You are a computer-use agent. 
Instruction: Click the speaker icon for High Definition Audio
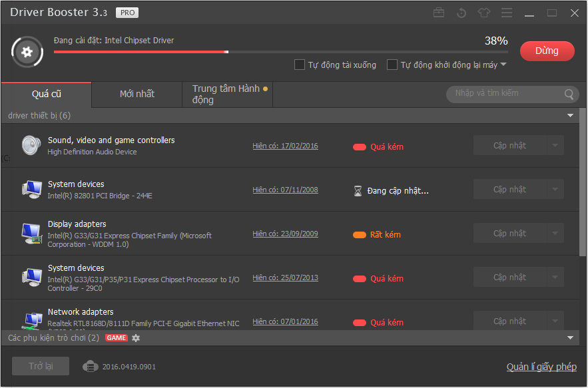pyautogui.click(x=31, y=146)
